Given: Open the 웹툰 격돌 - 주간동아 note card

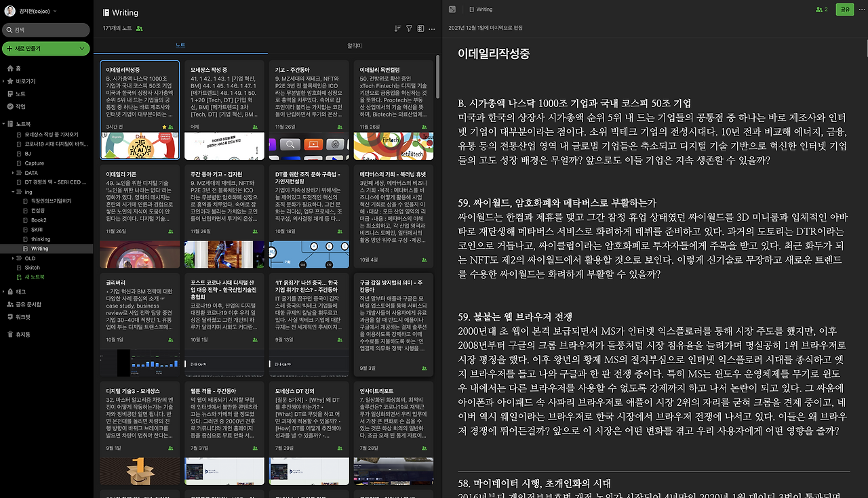Looking at the screenshot, I should click(224, 433).
